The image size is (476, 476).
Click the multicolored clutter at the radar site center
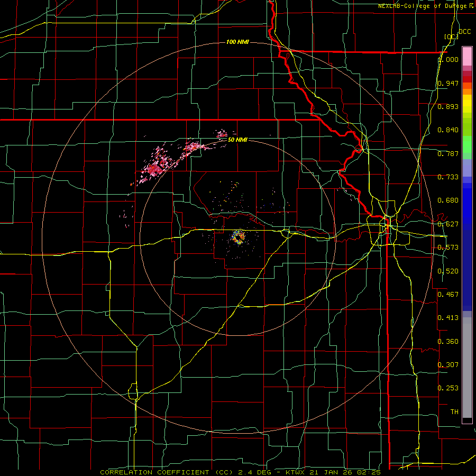238,237
